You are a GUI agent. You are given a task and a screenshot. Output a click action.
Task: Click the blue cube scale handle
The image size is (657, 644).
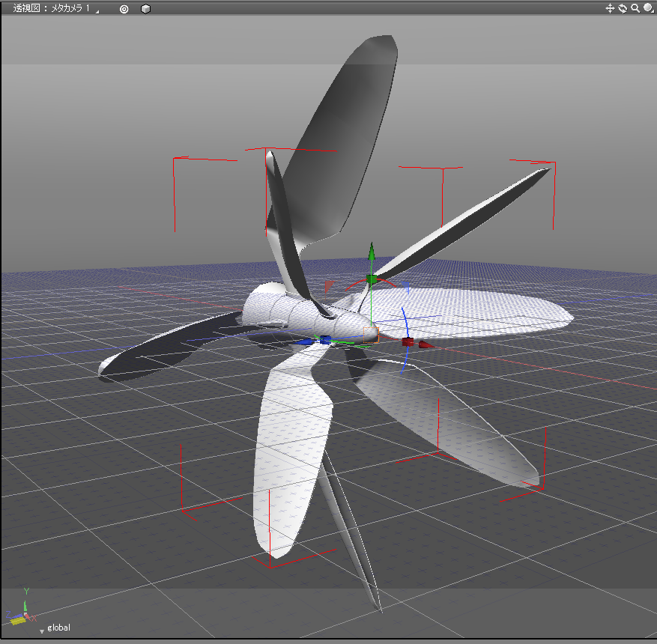[x=324, y=340]
